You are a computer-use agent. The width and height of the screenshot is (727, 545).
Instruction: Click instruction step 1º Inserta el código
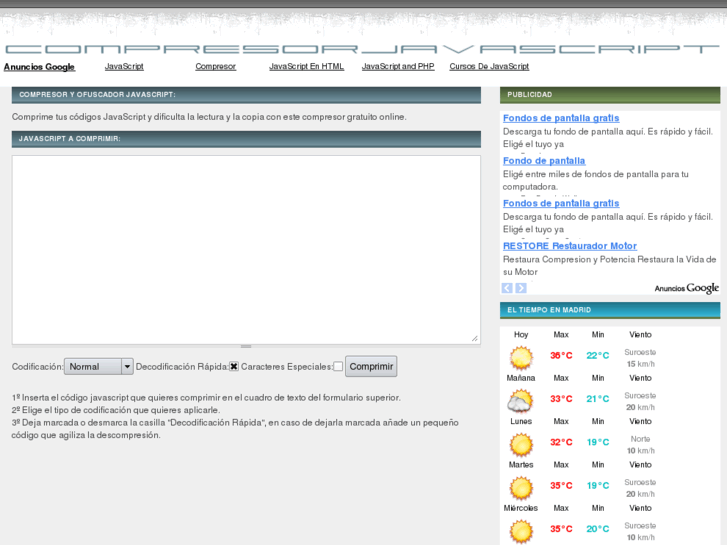point(206,398)
